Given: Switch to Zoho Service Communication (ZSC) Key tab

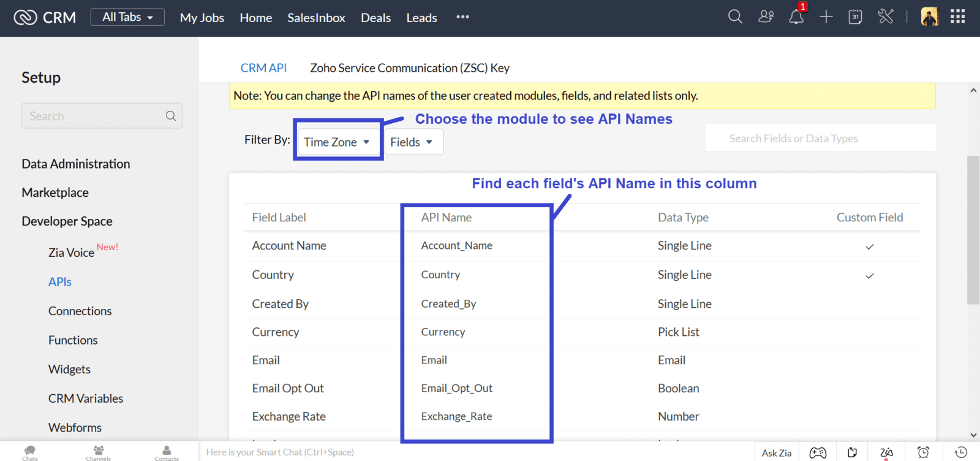Looking at the screenshot, I should point(410,68).
